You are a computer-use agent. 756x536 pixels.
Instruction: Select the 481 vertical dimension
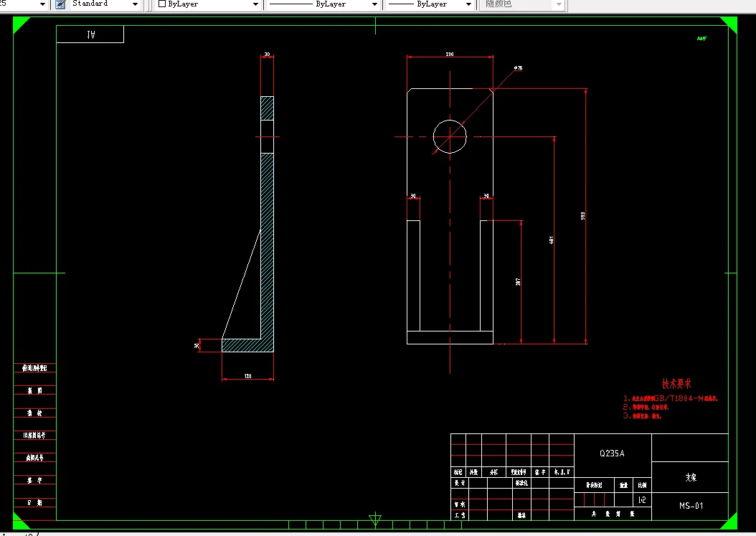pos(551,240)
